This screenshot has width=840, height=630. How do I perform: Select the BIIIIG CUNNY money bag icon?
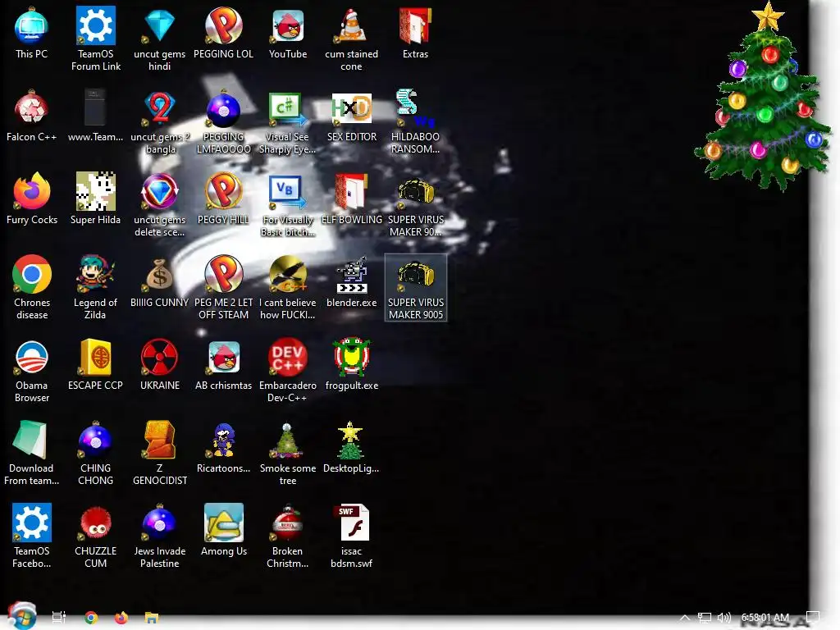(x=160, y=282)
